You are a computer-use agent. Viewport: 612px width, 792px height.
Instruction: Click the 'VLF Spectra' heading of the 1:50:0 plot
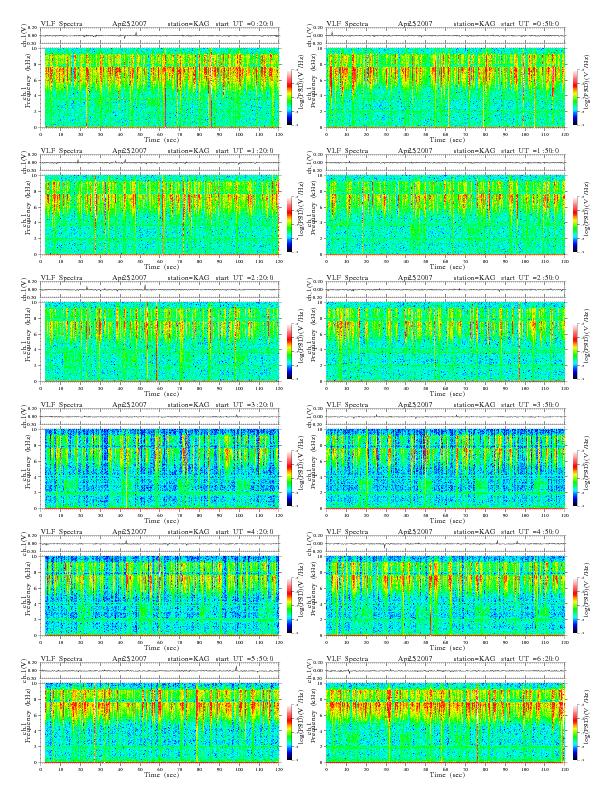(347, 151)
